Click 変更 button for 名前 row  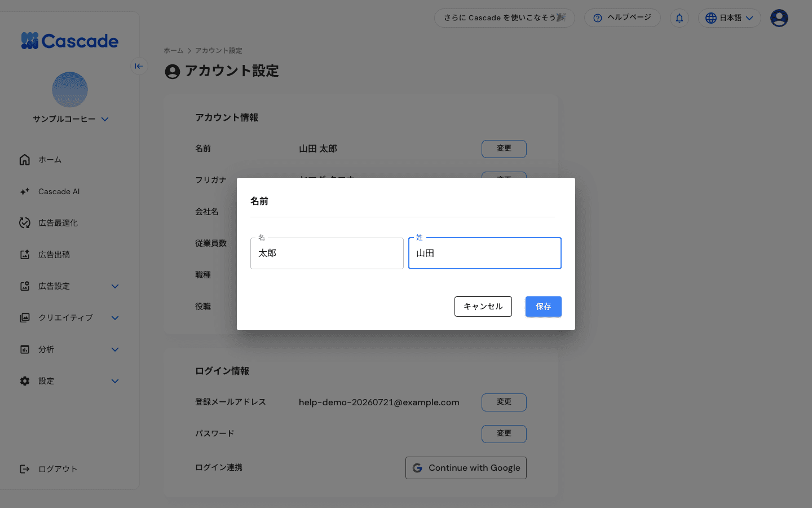[x=504, y=149]
